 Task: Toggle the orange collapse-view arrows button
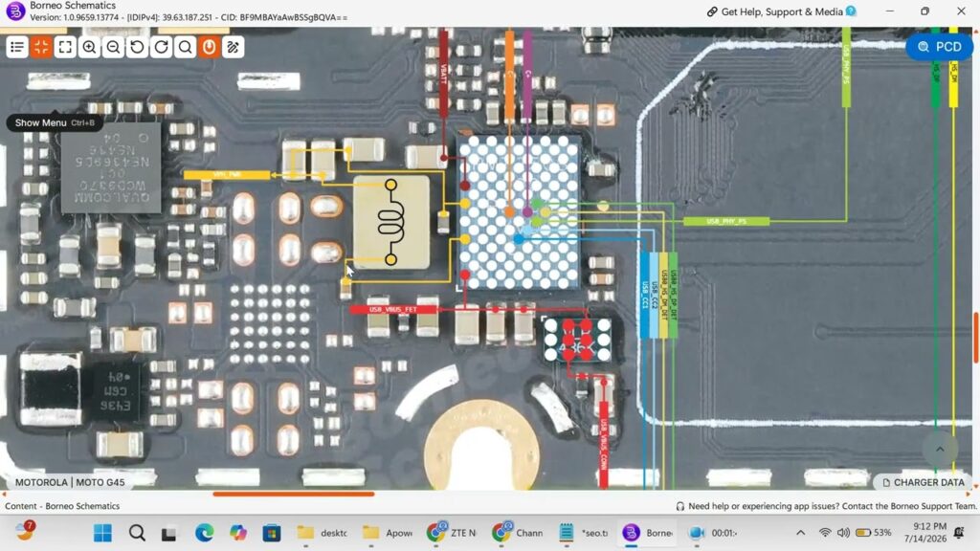(x=41, y=47)
